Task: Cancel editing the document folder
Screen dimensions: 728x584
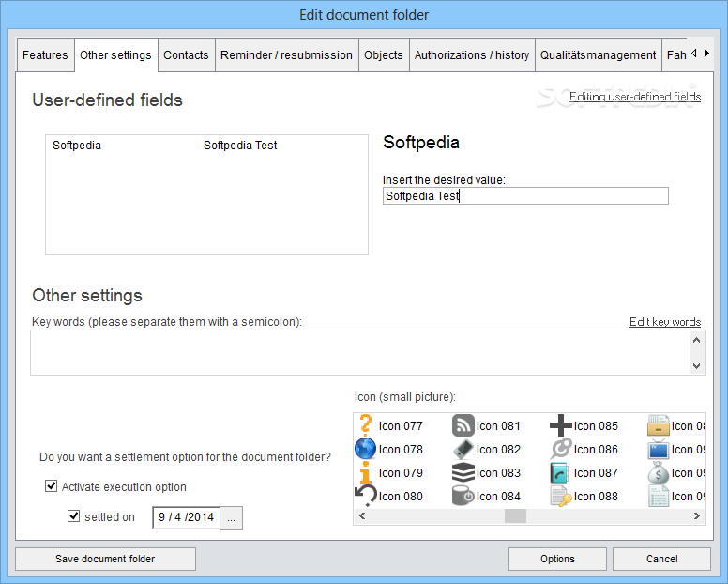Action: [661, 559]
